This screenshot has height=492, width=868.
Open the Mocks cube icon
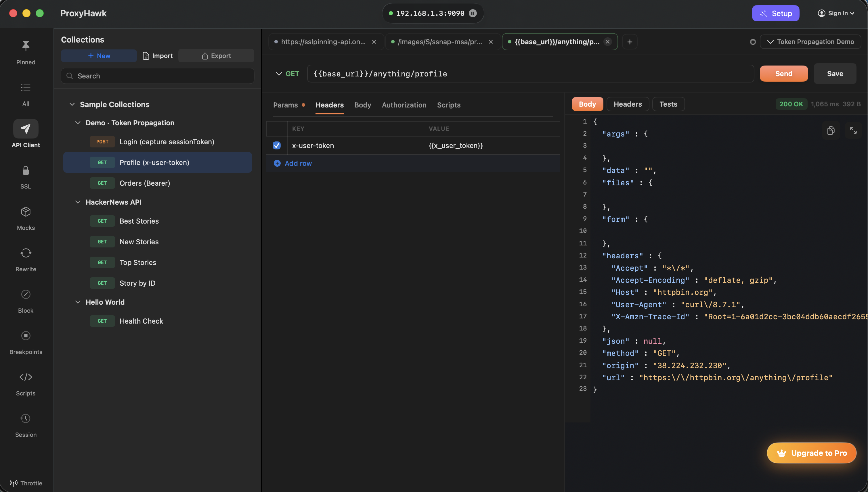click(26, 212)
